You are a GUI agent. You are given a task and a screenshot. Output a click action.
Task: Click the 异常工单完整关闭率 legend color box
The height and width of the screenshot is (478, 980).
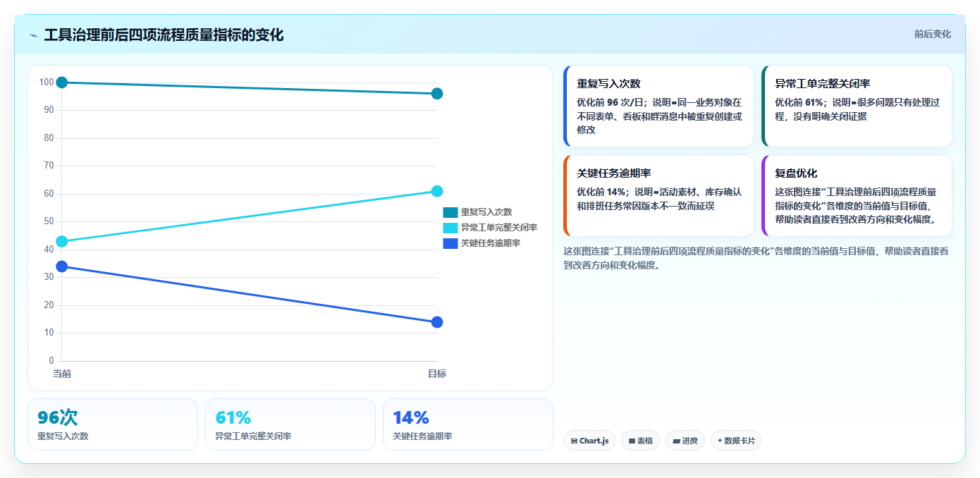[451, 228]
